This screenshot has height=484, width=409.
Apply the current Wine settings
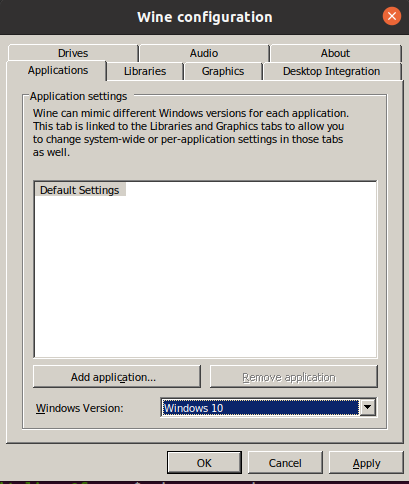366,463
